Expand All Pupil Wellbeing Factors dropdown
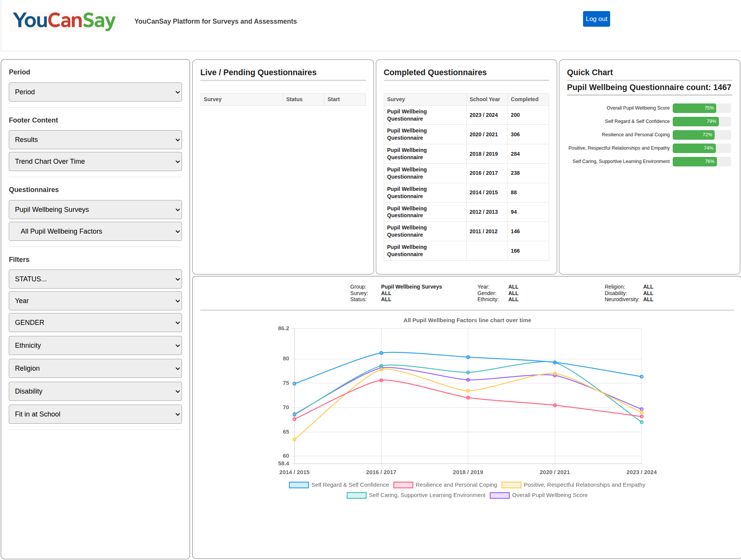Image resolution: width=741 pixels, height=560 pixels. 95,231
